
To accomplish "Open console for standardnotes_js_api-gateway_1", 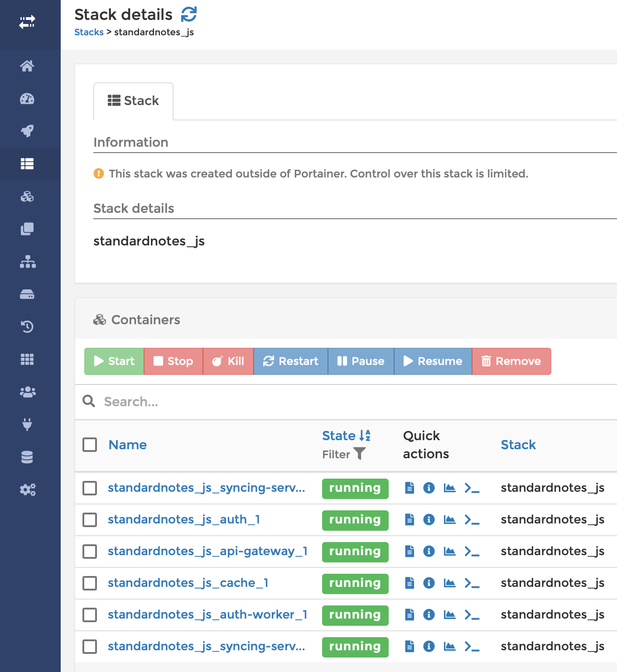I will (472, 552).
